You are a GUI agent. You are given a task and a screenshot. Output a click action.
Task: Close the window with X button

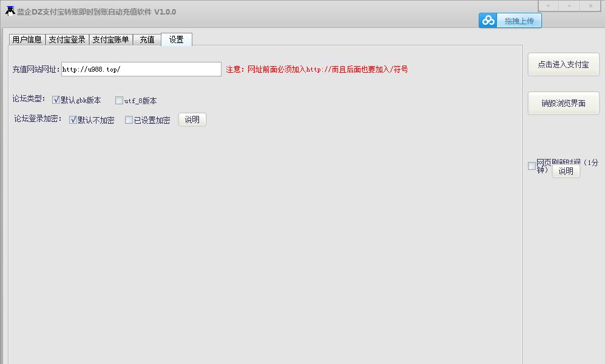[x=590, y=6]
